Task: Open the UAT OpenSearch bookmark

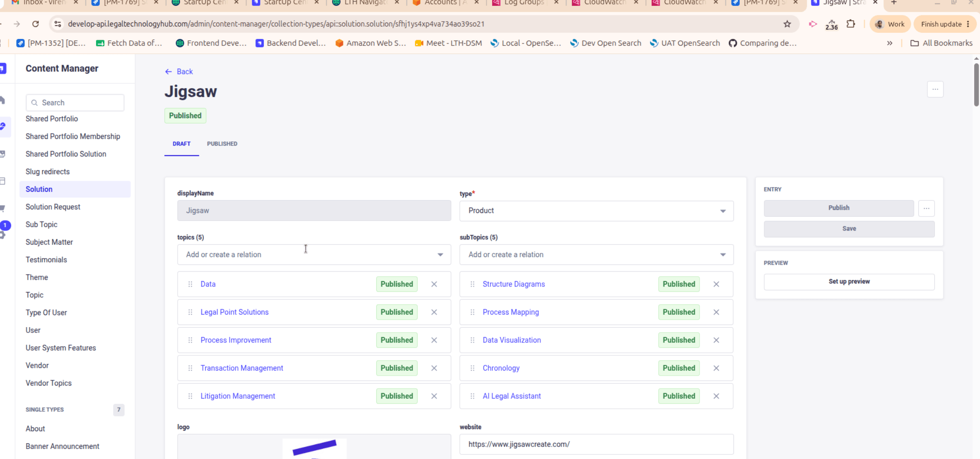Action: pos(685,43)
